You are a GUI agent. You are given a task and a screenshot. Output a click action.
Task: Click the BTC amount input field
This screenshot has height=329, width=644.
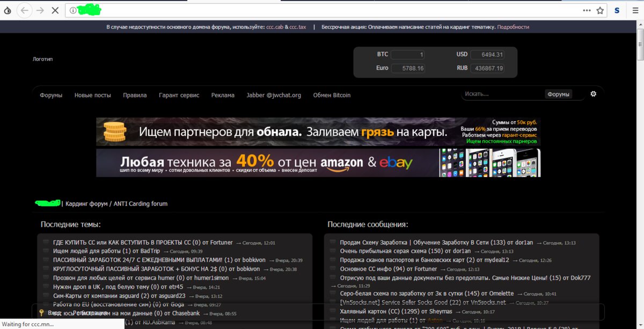(x=408, y=55)
